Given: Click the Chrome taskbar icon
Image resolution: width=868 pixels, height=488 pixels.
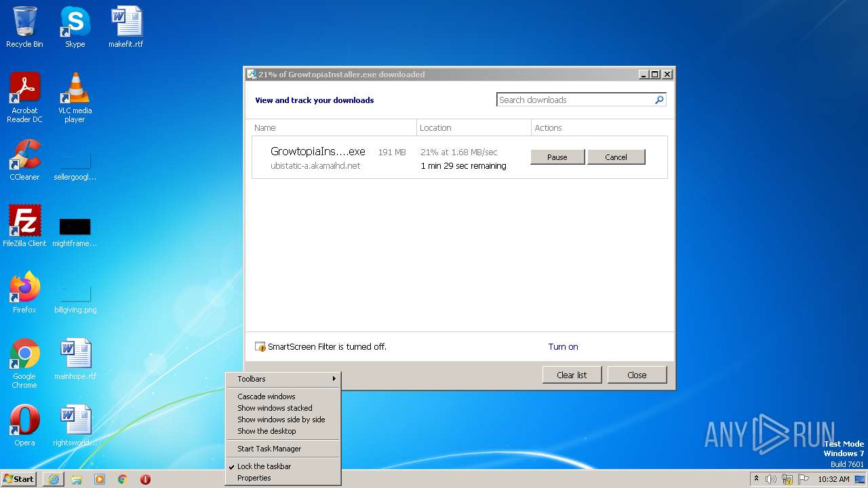Looking at the screenshot, I should pyautogui.click(x=123, y=479).
